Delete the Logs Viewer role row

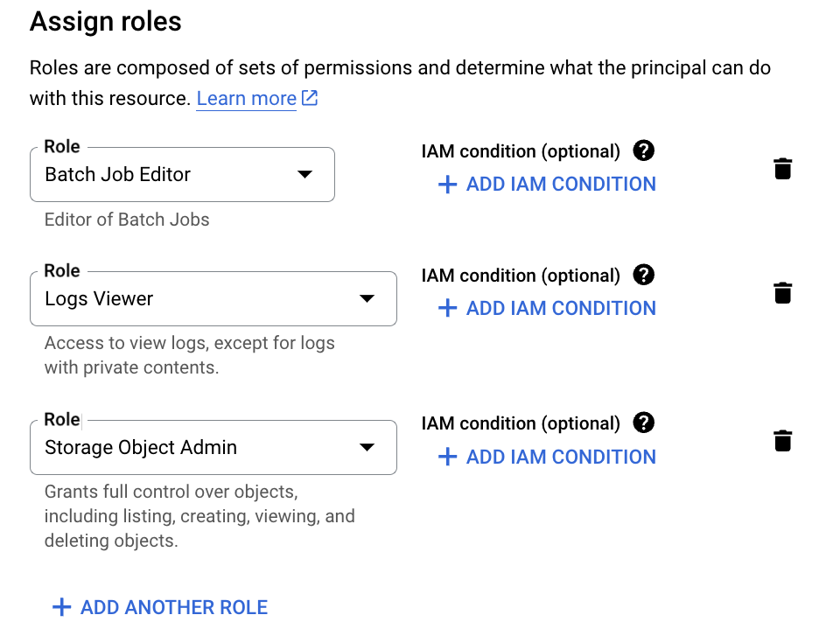782,292
